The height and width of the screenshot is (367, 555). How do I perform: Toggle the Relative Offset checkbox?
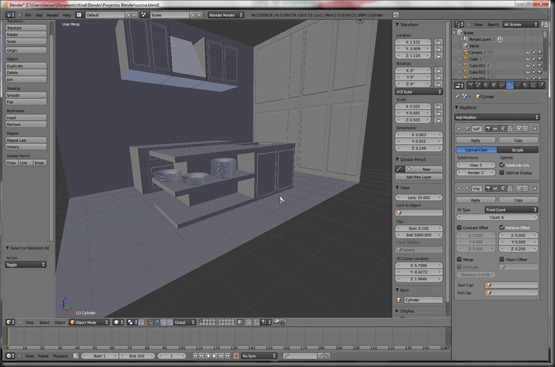(502, 227)
